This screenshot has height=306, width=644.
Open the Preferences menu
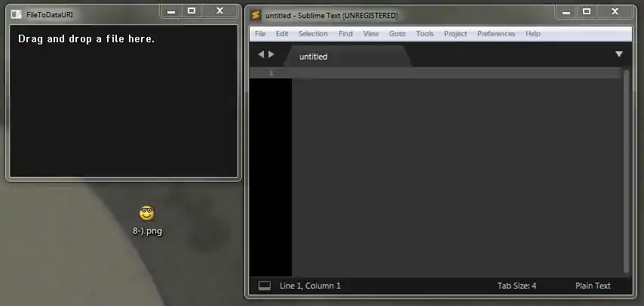[x=495, y=34]
